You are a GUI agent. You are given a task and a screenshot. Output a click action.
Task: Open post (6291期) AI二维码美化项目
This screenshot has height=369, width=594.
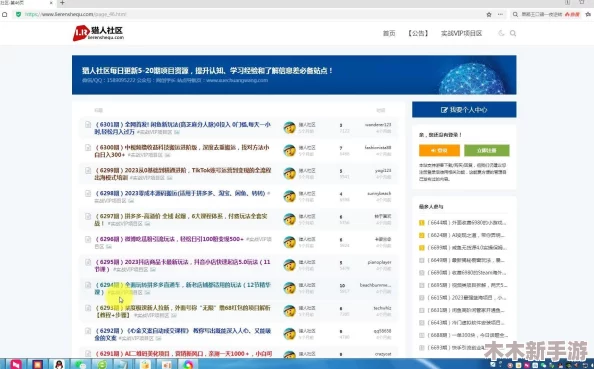click(183, 353)
